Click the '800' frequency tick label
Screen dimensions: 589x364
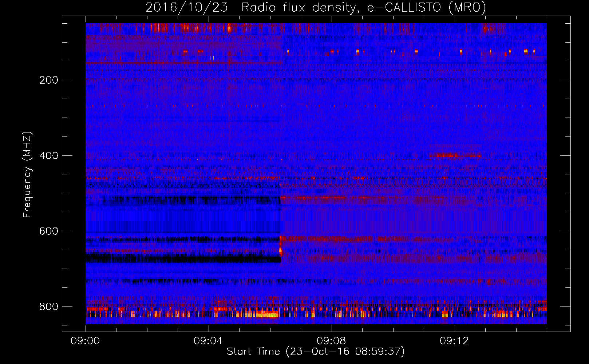pos(49,307)
